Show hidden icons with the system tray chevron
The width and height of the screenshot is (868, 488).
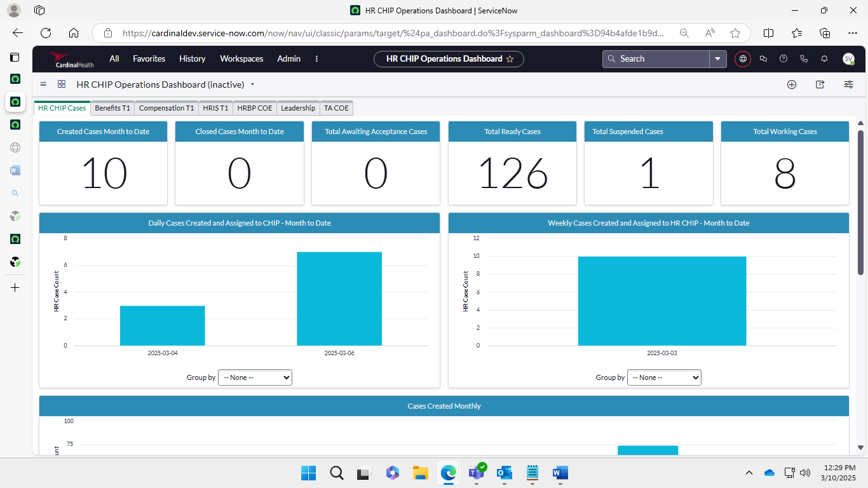click(749, 473)
